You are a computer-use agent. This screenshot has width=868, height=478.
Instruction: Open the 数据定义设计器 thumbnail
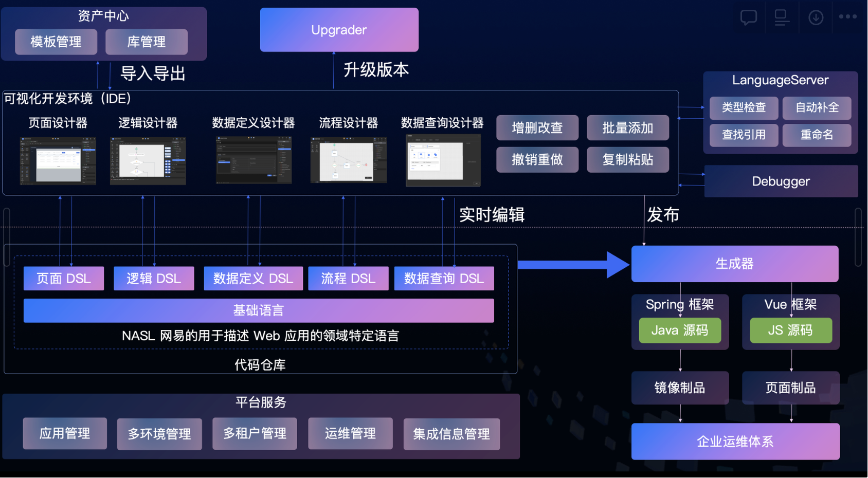254,160
